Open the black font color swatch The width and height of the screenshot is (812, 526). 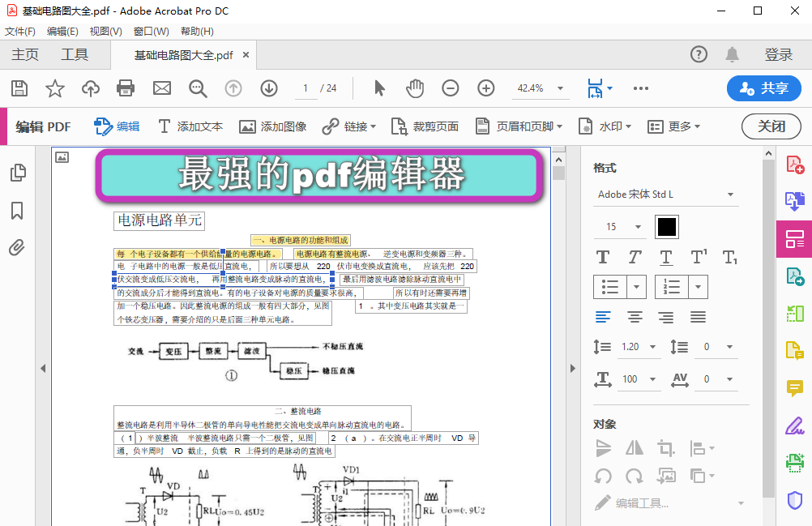click(666, 227)
